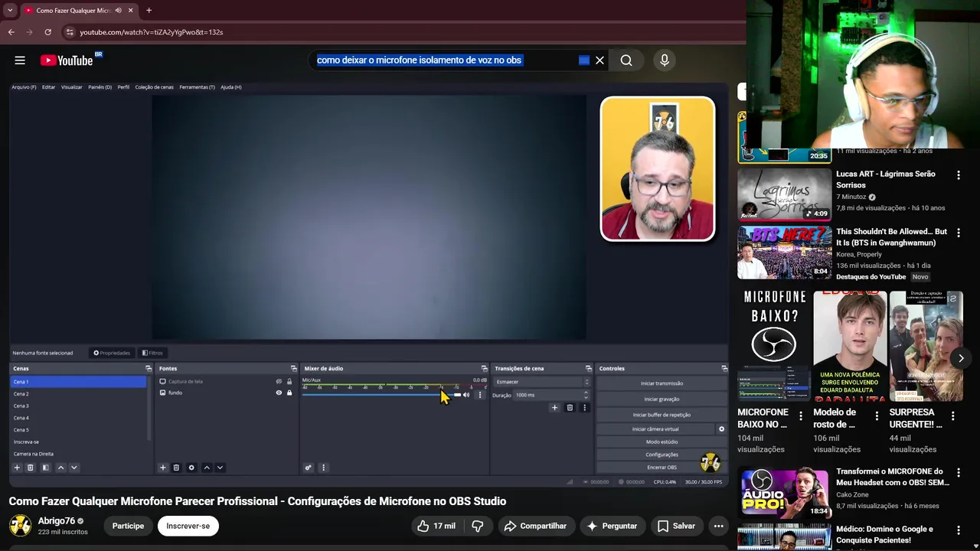Click Compartilhar share button
This screenshot has width=980, height=551.
click(536, 526)
